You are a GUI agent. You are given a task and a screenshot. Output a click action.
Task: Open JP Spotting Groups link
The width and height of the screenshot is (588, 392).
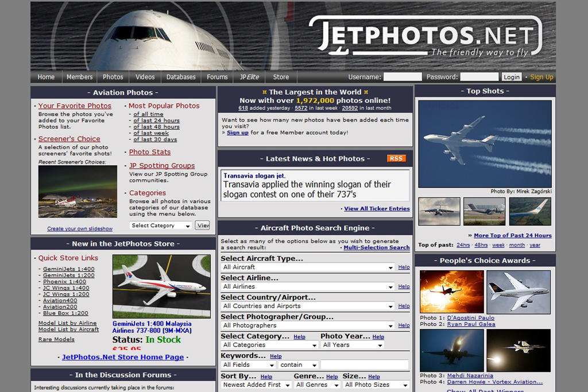pos(162,165)
